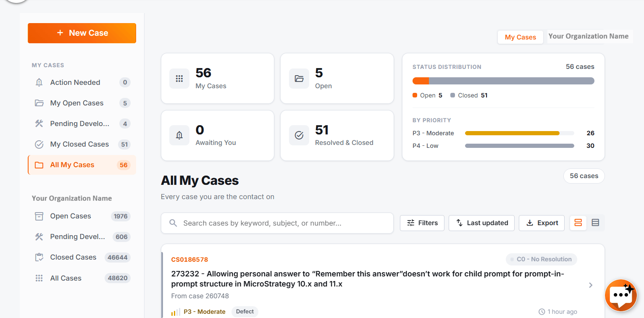Click the archive box icon beside Open Cases
The image size is (644, 318).
tap(39, 216)
